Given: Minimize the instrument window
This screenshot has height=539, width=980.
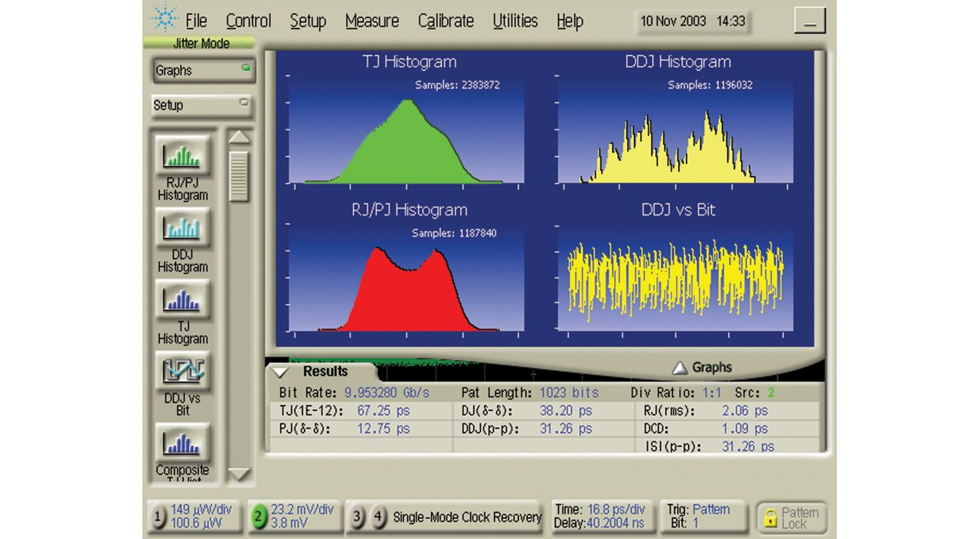Looking at the screenshot, I should (809, 21).
